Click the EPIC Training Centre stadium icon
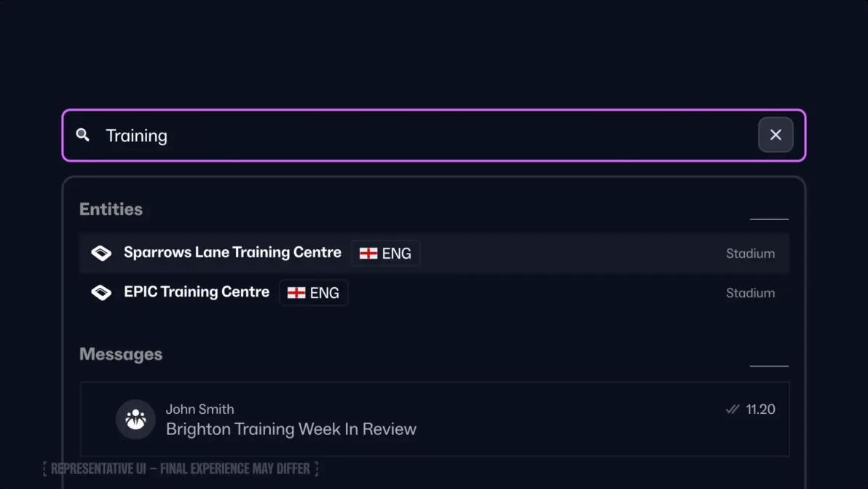Viewport: 868px width, 489px height. 101,292
